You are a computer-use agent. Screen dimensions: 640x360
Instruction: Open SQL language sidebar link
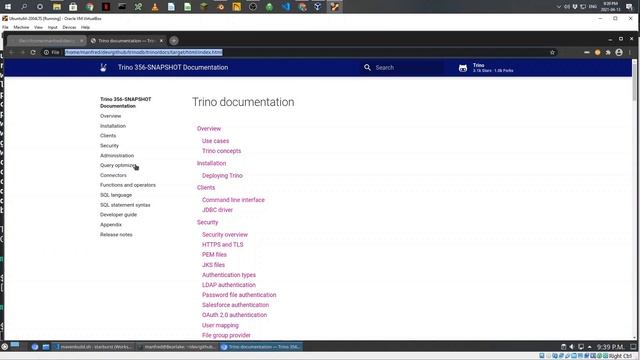click(x=116, y=195)
